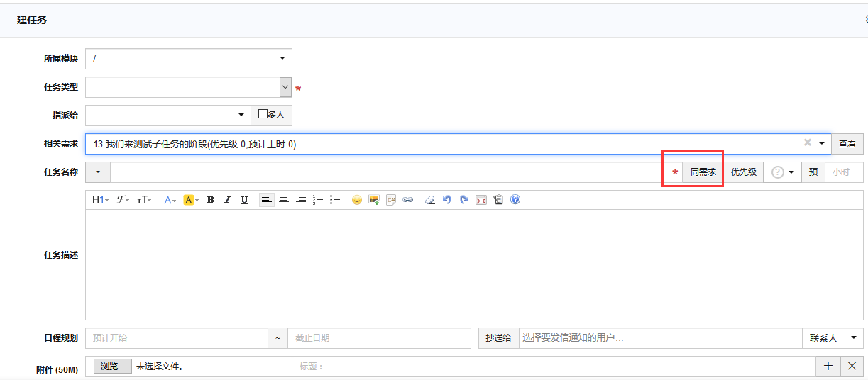Click the 抄送给 mail-to user field
868x380 pixels.
pyautogui.click(x=661, y=338)
